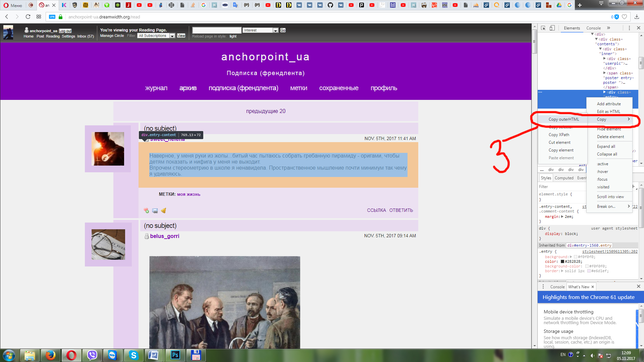Collapse the div class contents node
This screenshot has height=362, width=644.
pyautogui.click(x=596, y=39)
